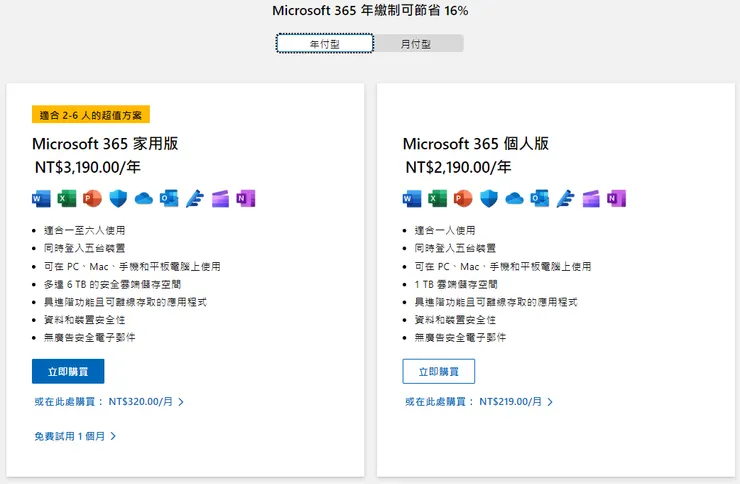Click the 適合一至六人使用 bullet
This screenshot has width=740, height=484.
[85, 230]
